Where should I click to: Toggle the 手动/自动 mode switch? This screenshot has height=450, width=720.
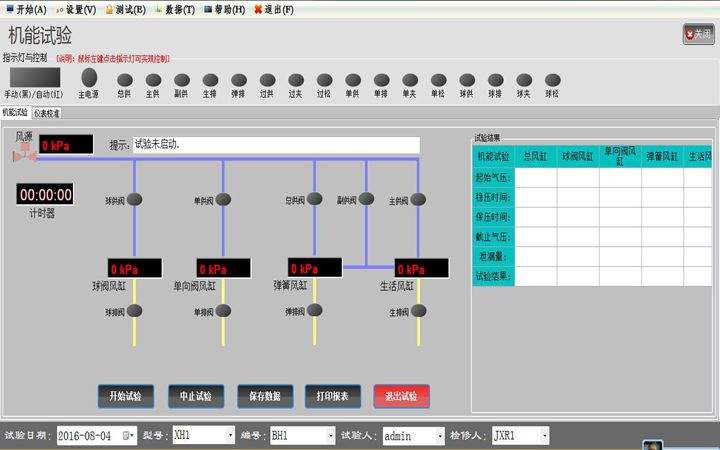36,78
